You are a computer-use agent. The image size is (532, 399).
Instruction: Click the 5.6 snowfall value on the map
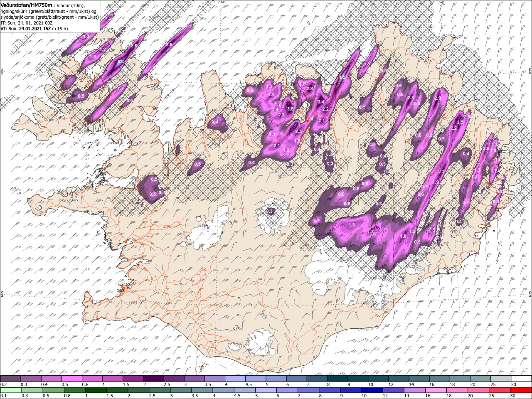click(x=215, y=121)
